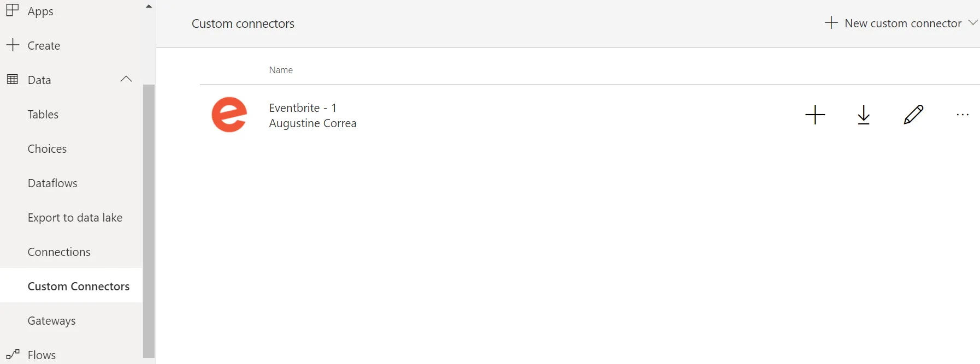Image resolution: width=980 pixels, height=364 pixels.
Task: Open the Eventbrite - 1 connector name link
Action: [303, 108]
